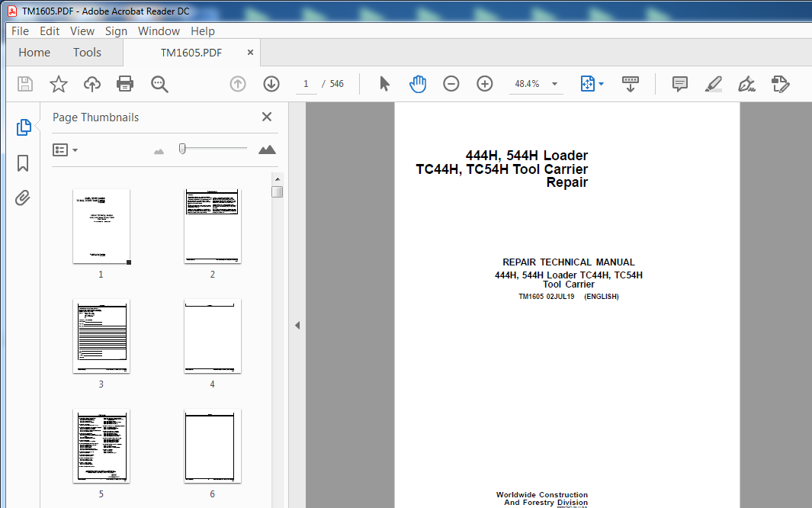The height and width of the screenshot is (508, 812).
Task: Select the Highlight text pen tool
Action: [x=714, y=84]
